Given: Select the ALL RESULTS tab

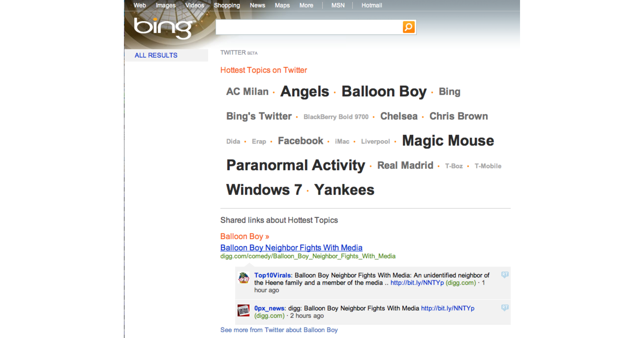Looking at the screenshot, I should 156,55.
